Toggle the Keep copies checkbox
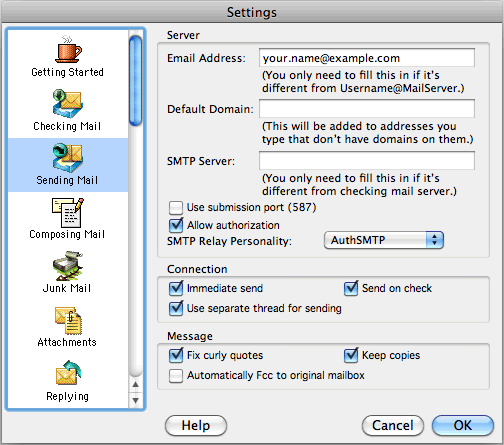Viewport: 504px width, 445px height. [x=351, y=355]
